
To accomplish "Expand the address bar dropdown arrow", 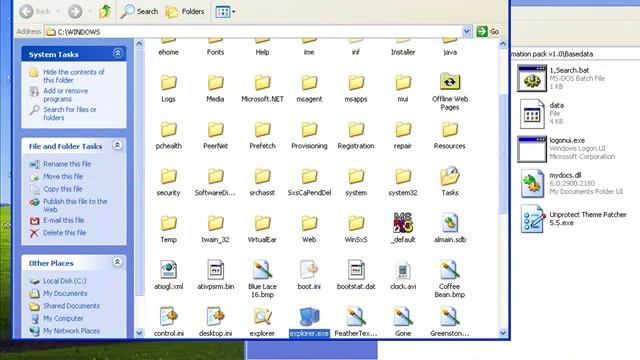I will pos(467,31).
